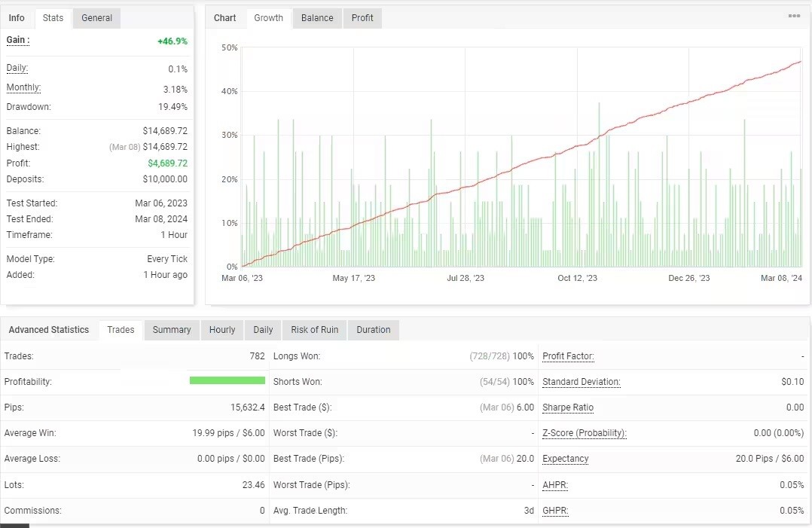Click the Expectancy label
This screenshot has height=528, width=812.
pos(565,459)
